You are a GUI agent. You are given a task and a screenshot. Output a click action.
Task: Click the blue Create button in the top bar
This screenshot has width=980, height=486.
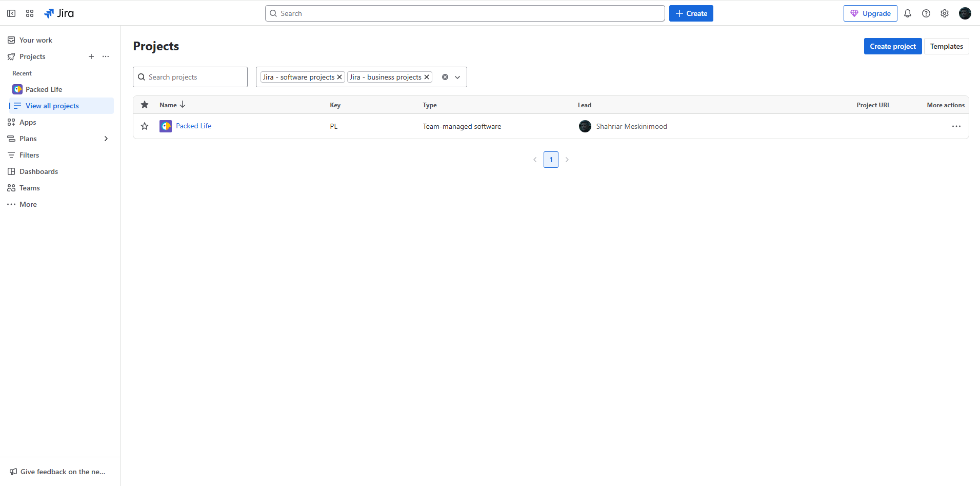(x=691, y=13)
